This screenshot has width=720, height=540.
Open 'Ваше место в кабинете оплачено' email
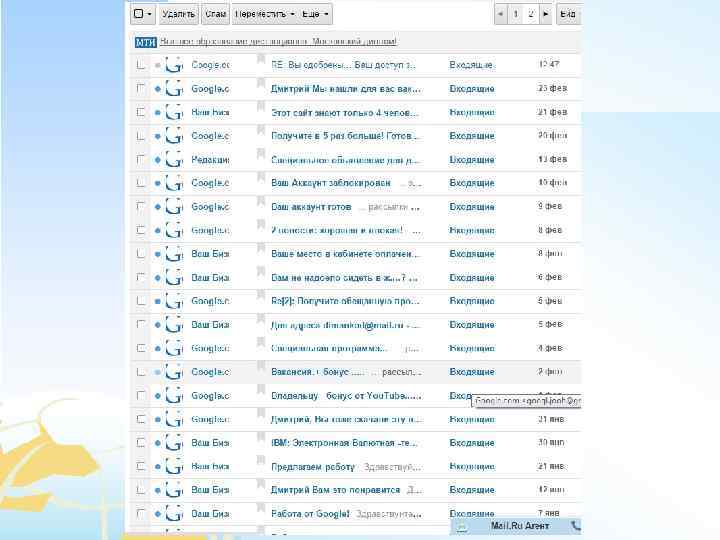pyautogui.click(x=345, y=253)
